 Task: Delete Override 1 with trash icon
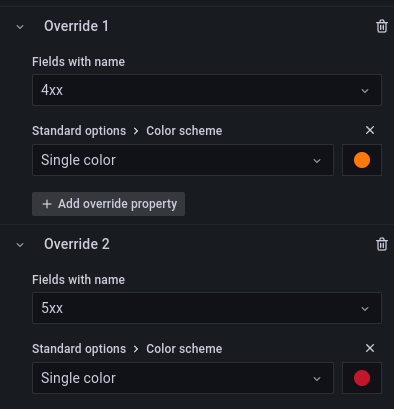pos(382,26)
